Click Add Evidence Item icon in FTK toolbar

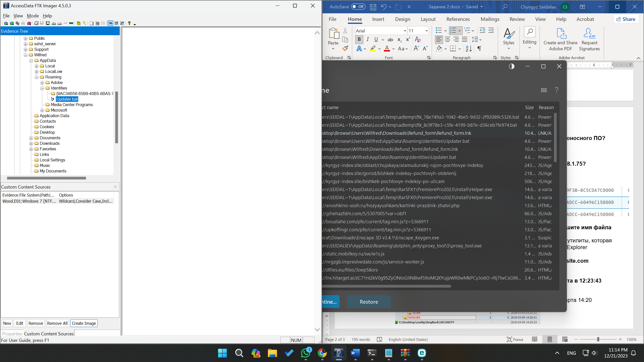coord(6,23)
